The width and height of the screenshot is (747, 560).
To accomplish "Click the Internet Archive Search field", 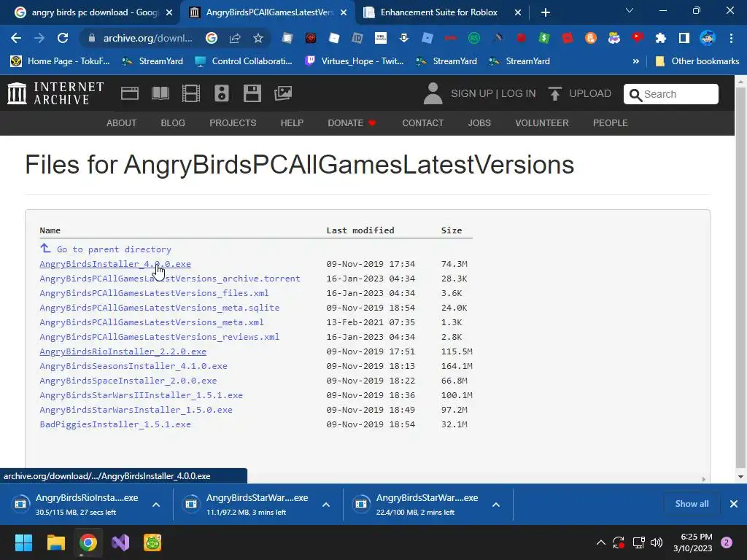I will 671,94.
